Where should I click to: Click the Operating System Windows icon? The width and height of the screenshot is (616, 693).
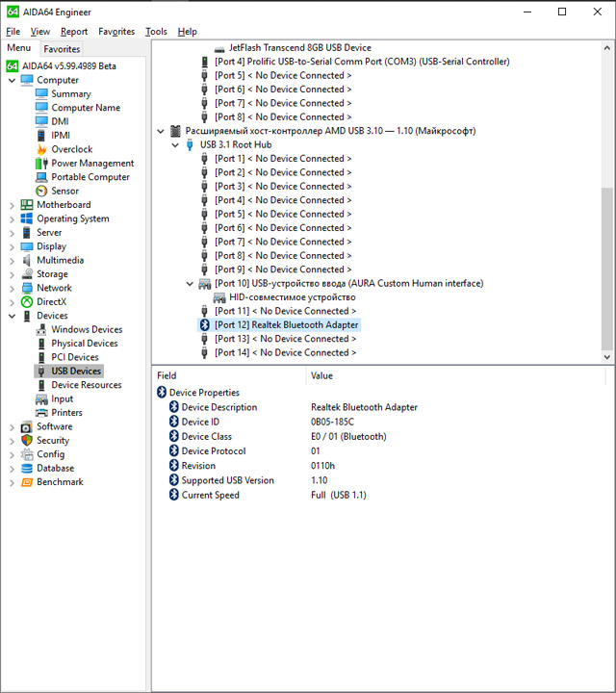tap(27, 218)
